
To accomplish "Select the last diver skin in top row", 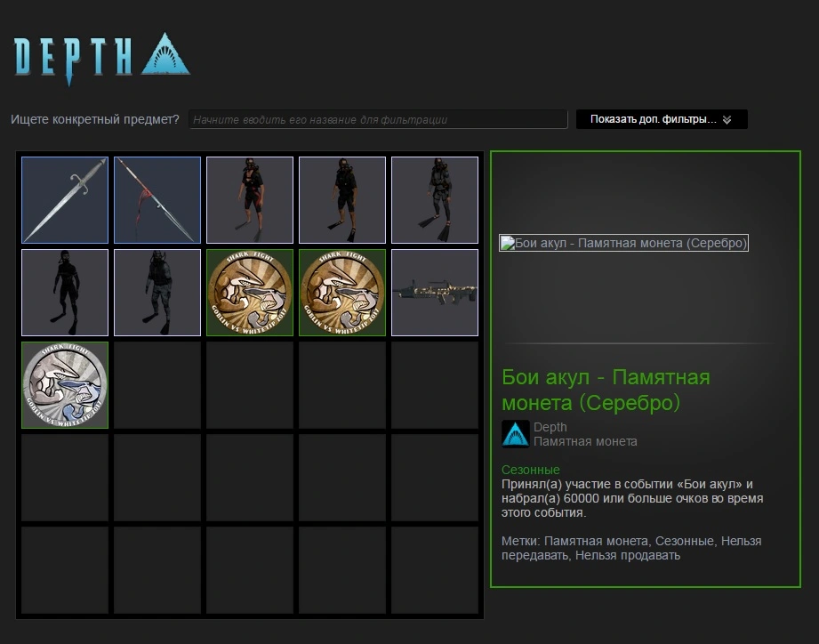I will pyautogui.click(x=435, y=200).
